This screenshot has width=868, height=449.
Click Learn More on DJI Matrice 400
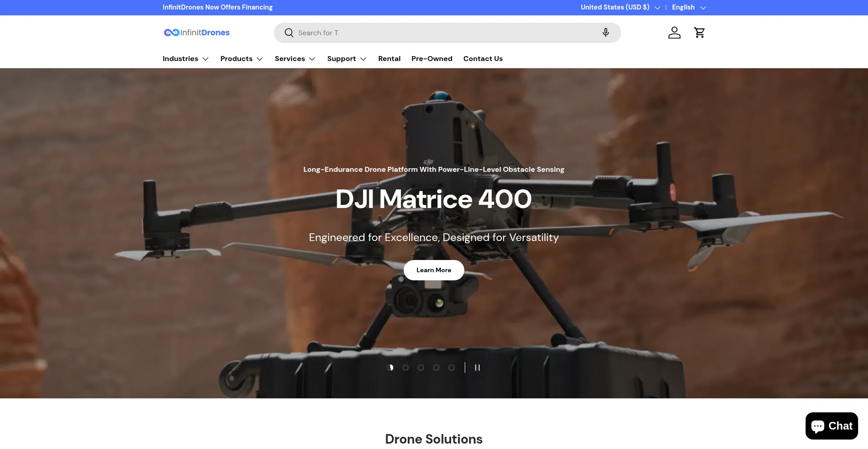(434, 270)
